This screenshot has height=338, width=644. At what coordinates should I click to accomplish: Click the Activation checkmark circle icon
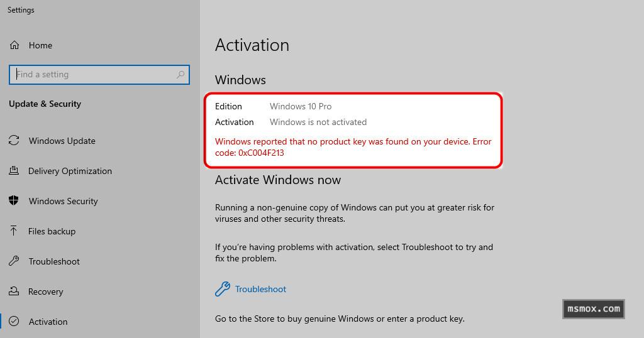click(x=14, y=322)
